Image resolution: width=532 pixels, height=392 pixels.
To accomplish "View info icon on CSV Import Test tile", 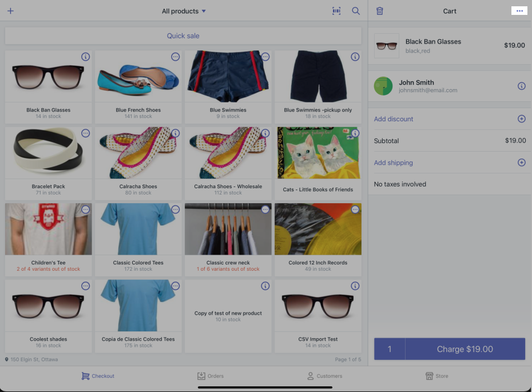I will pyautogui.click(x=355, y=286).
